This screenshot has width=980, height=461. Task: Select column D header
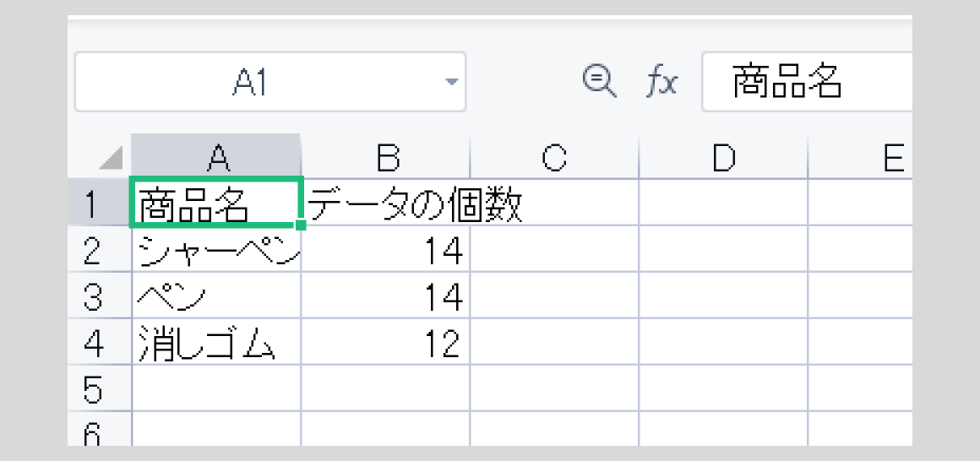[x=723, y=155]
